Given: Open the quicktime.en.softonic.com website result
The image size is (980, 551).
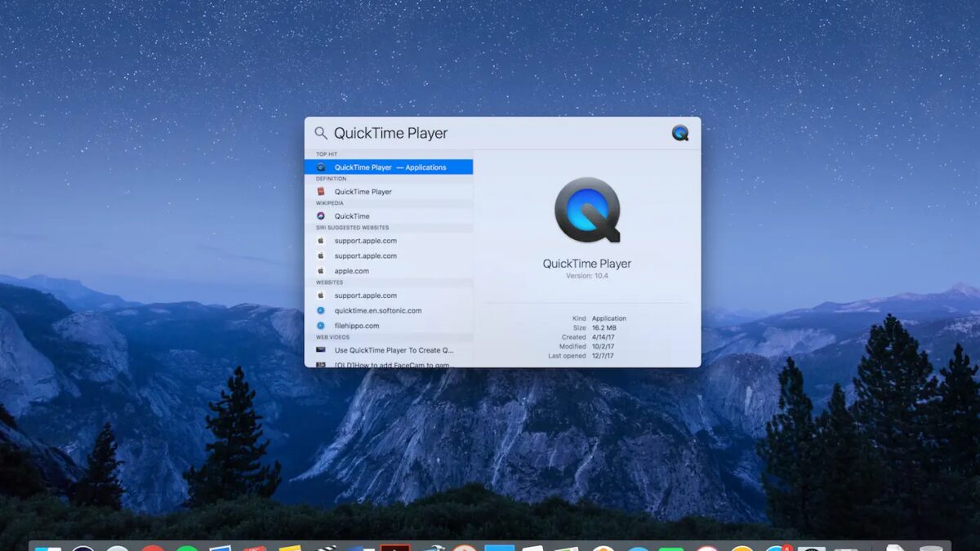Looking at the screenshot, I should coord(377,311).
